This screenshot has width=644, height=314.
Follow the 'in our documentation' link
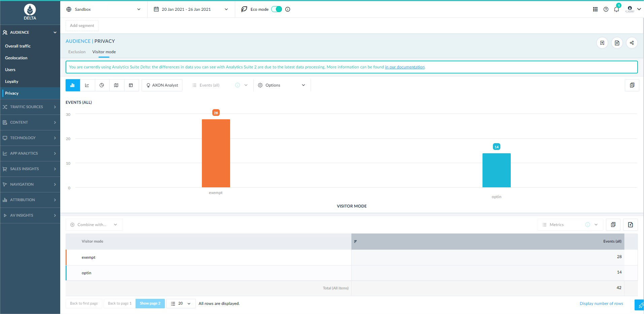404,67
